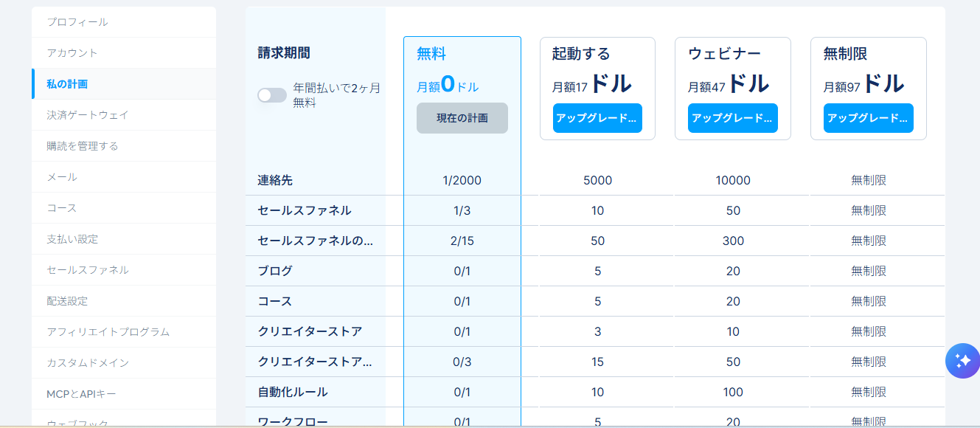Image resolution: width=980 pixels, height=428 pixels.
Task: Click the 300 value in ウェビナー column
Action: (x=733, y=241)
